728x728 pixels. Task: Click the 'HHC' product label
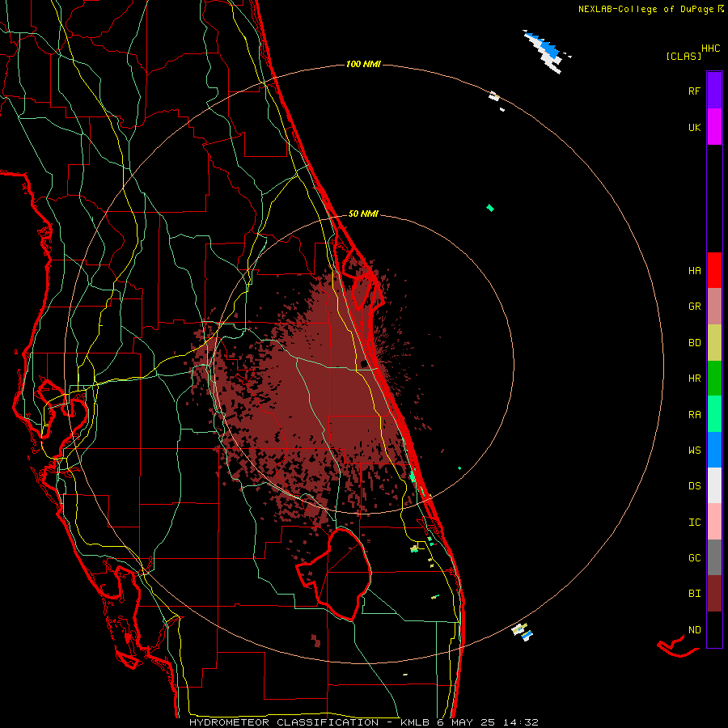pos(711,49)
